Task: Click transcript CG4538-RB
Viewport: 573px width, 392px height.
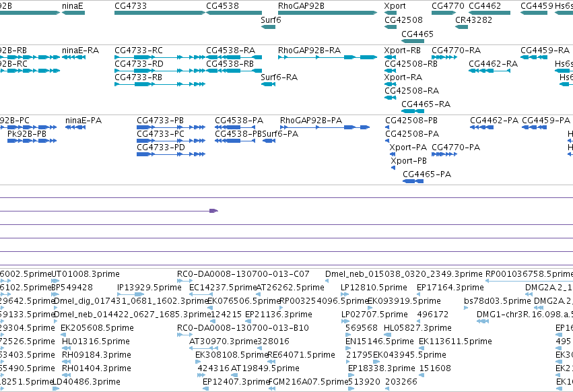Action: coord(234,71)
